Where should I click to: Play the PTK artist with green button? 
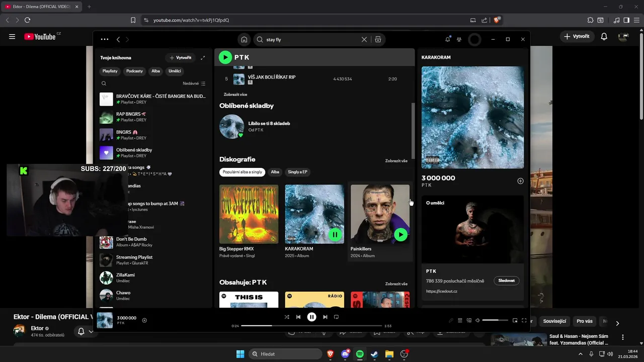[225, 57]
